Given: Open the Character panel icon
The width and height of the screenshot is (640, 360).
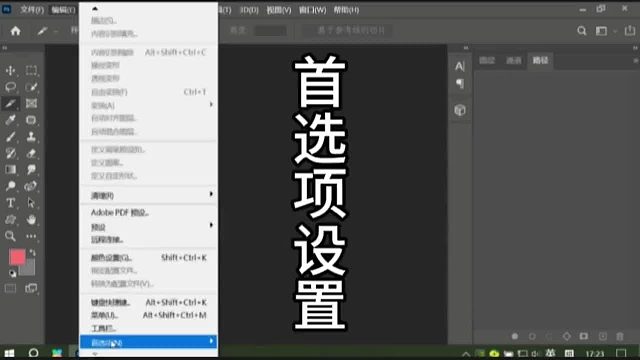Looking at the screenshot, I should [460, 66].
